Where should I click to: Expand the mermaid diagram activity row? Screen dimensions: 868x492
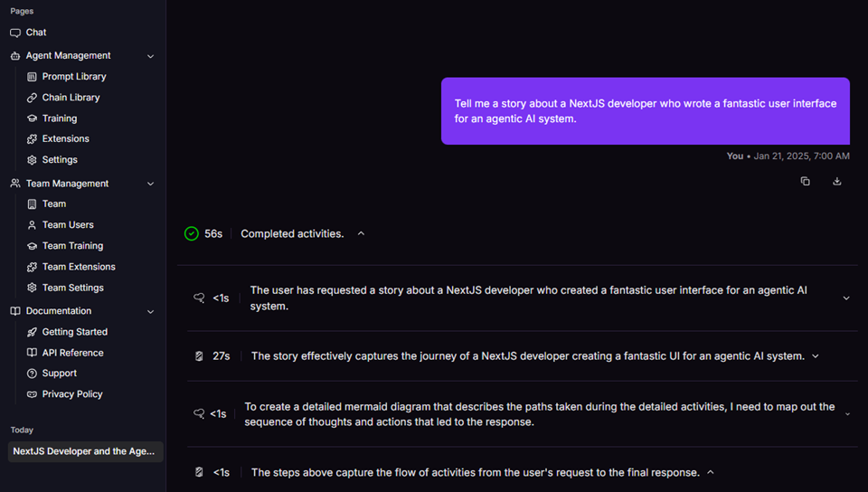click(847, 414)
